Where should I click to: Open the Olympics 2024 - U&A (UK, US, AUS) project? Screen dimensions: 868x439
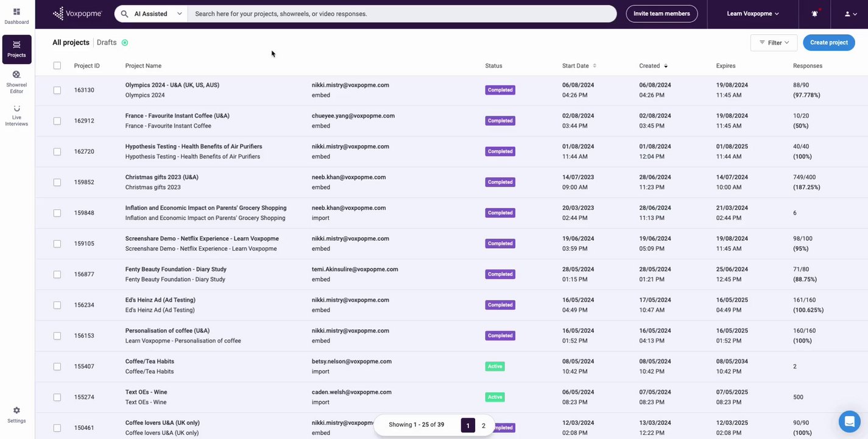coord(172,85)
